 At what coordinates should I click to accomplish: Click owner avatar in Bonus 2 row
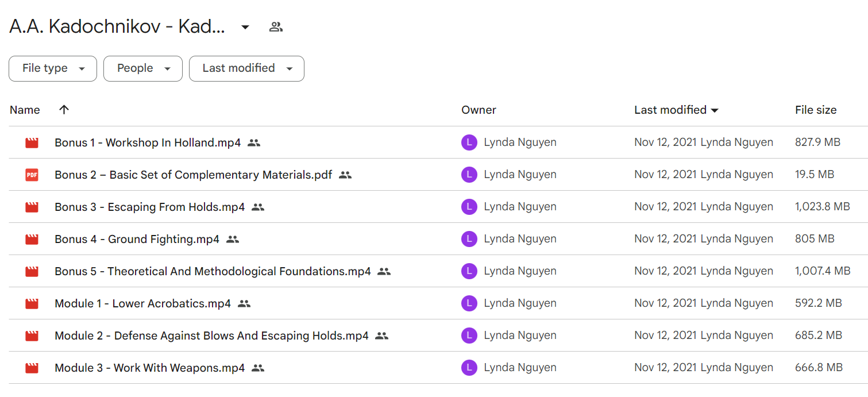[469, 175]
